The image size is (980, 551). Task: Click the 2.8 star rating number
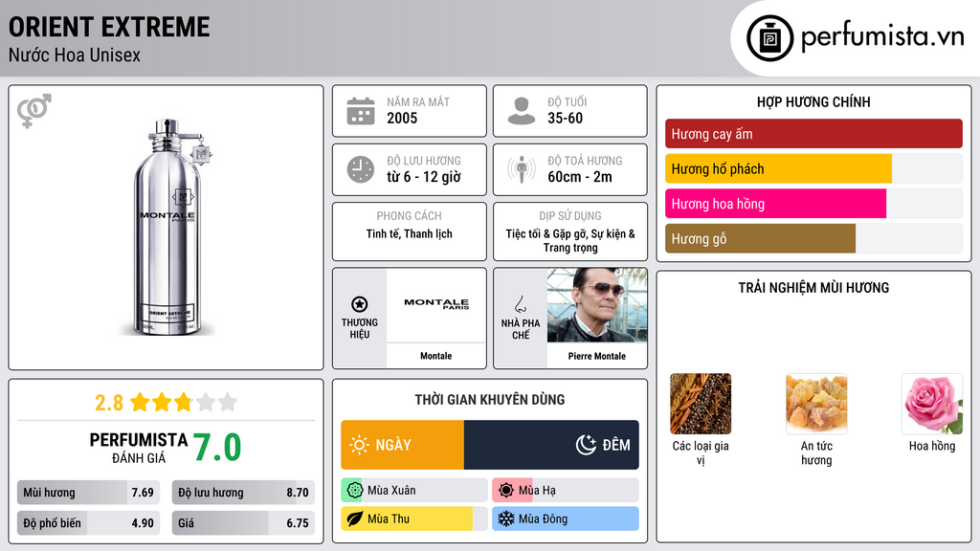(x=109, y=403)
